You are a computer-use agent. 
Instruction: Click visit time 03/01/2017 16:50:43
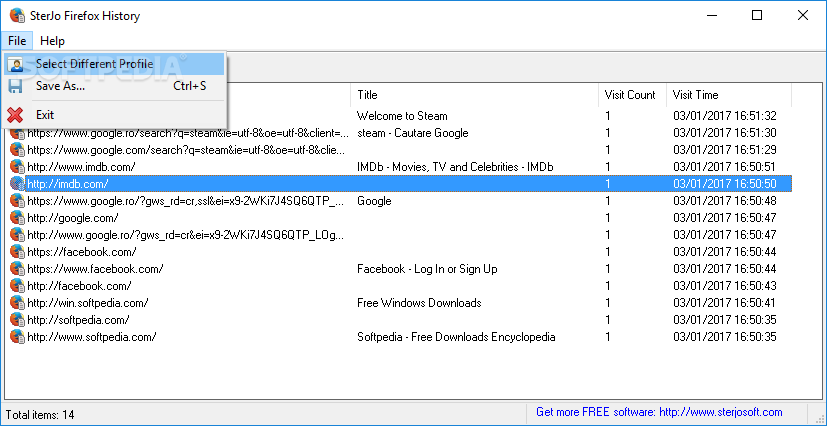pyautogui.click(x=725, y=286)
